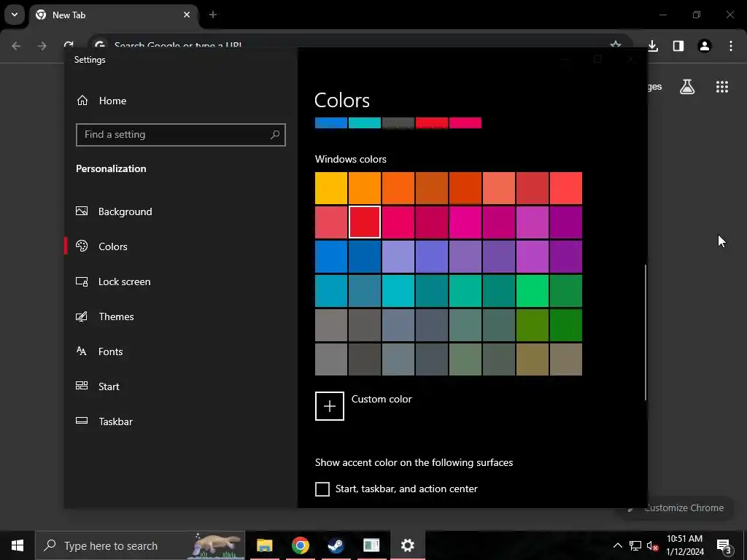Go back in Chrome
This screenshot has width=747, height=560.
click(x=16, y=46)
